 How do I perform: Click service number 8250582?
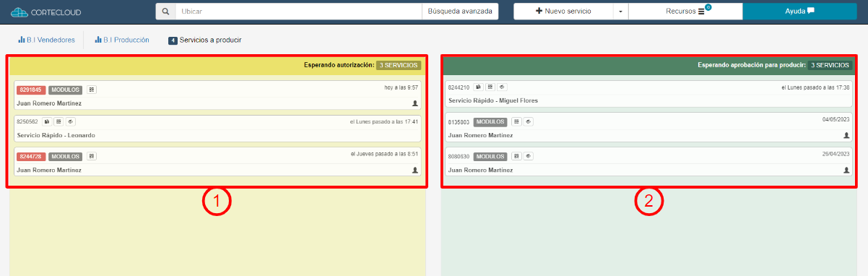click(x=27, y=121)
